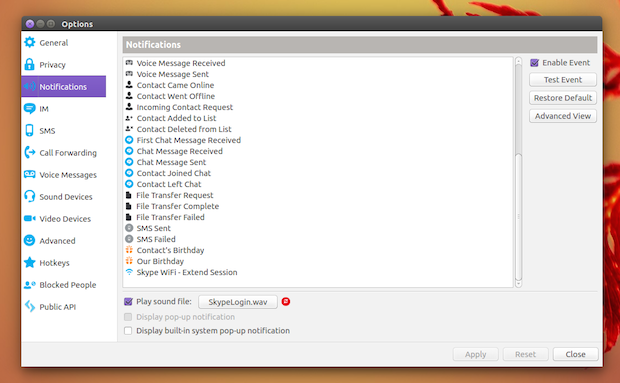
Task: Select "Contact Went Offline" event
Action: [x=176, y=96]
